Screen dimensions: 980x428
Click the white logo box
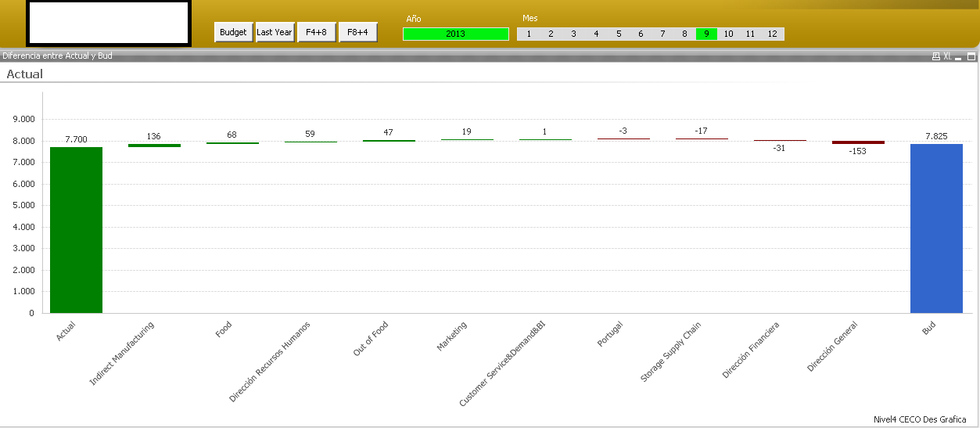109,23
